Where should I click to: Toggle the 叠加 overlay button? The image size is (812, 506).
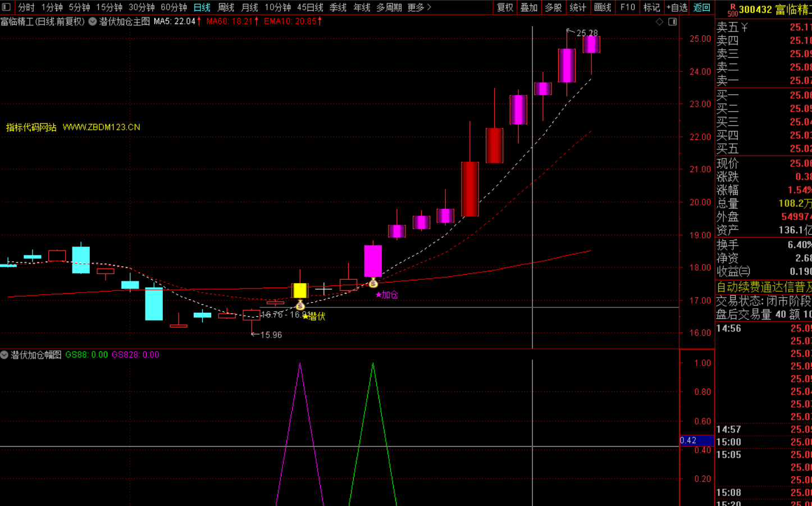point(529,7)
